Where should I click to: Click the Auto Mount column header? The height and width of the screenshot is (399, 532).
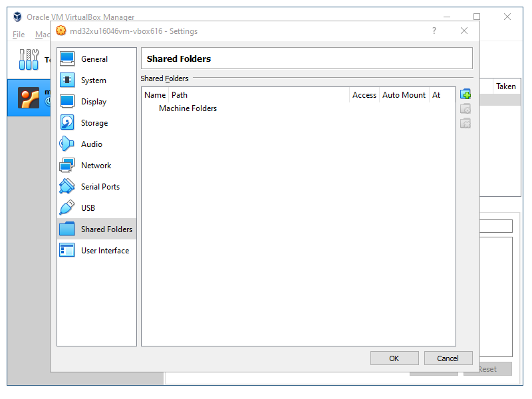(404, 95)
